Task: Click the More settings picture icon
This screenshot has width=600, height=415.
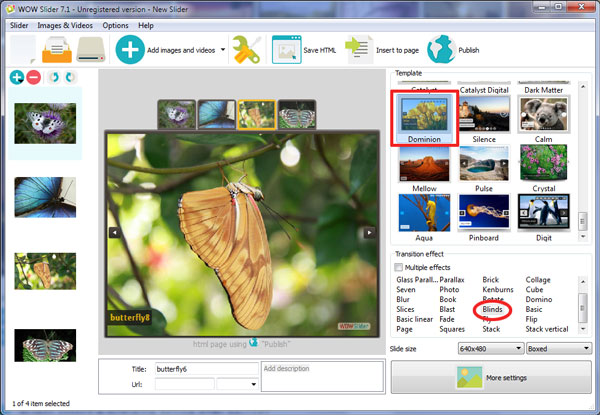Action: pos(469,378)
